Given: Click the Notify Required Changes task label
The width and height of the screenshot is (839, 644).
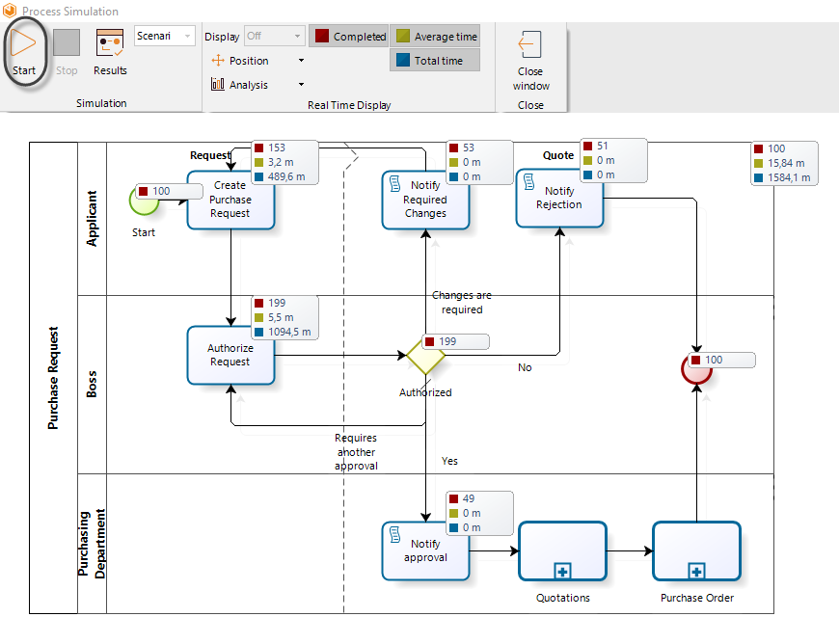Looking at the screenshot, I should point(425,200).
